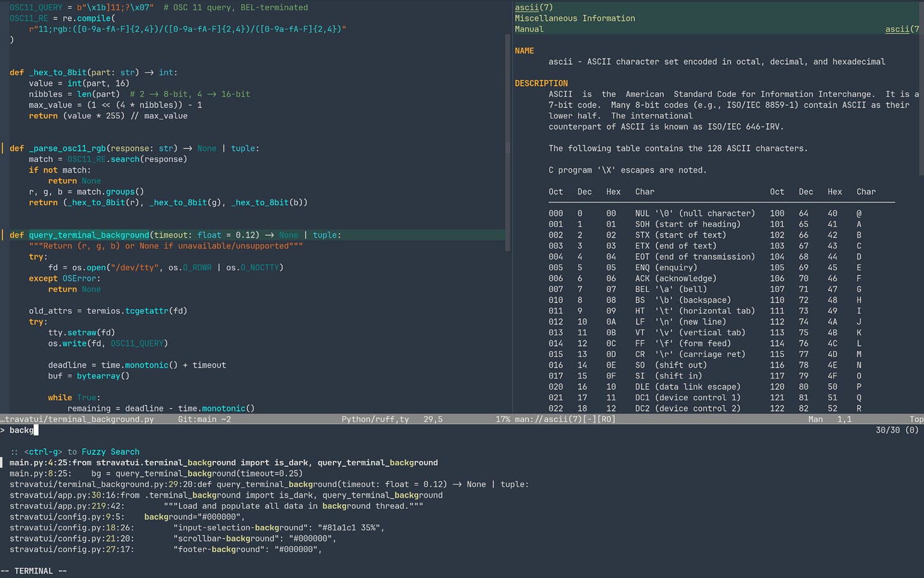Select the stravatui/config.py:18:26 input-selection-background result
The width and height of the screenshot is (924, 578).
(197, 527)
